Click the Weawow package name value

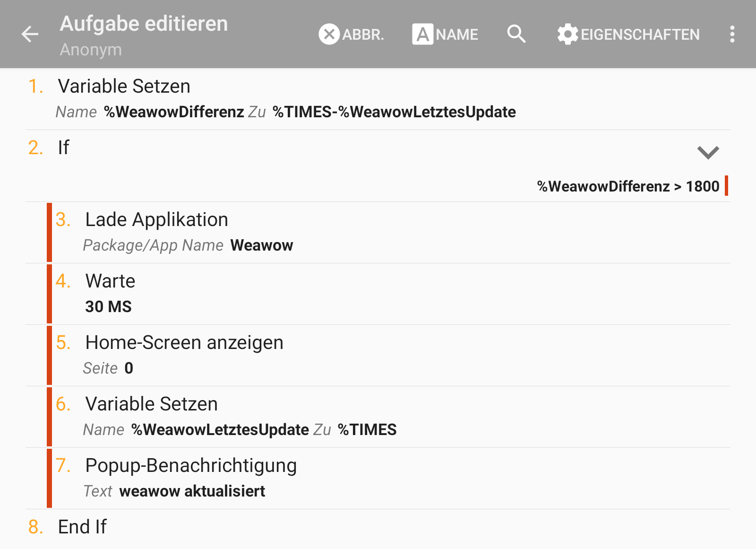tap(262, 245)
